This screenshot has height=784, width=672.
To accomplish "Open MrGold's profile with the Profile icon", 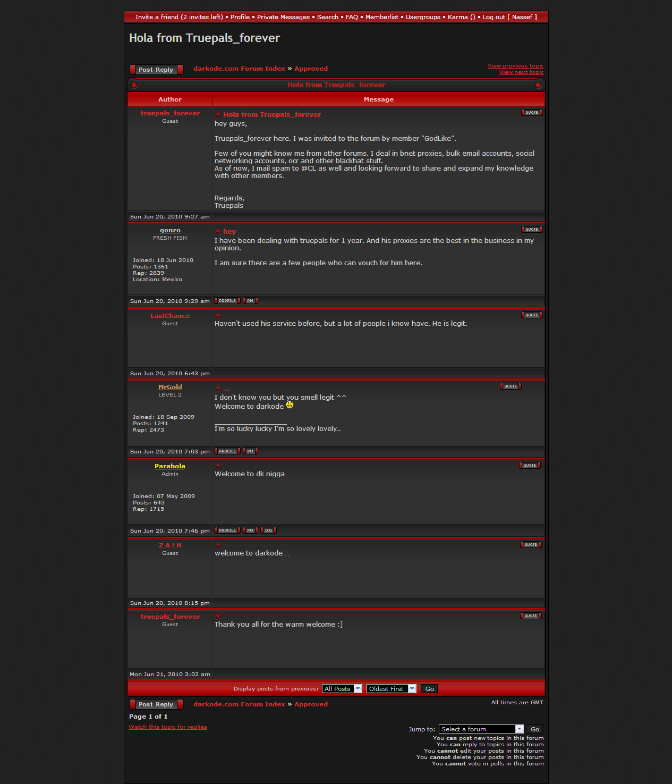I will click(227, 451).
